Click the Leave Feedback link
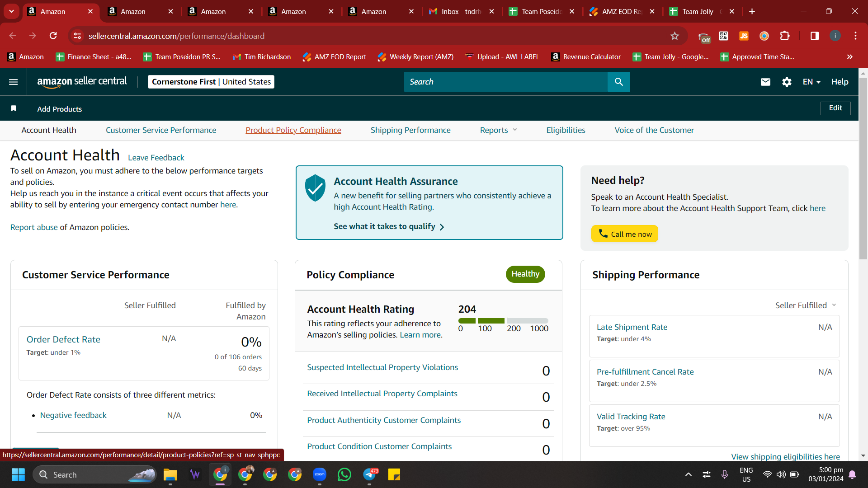868x488 pixels. click(156, 158)
